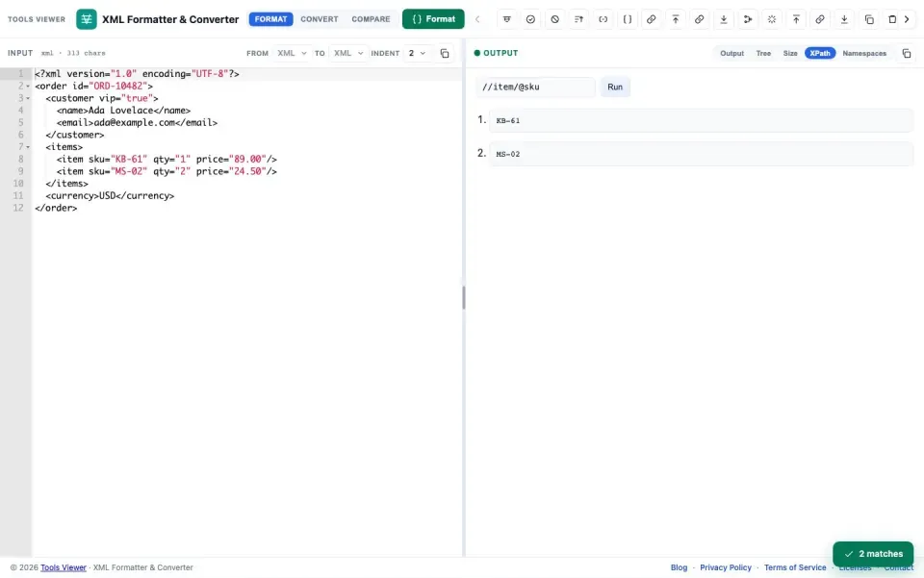This screenshot has height=578, width=924.
Task: Collapse the items element fold arrow on line 7
Action: 28,147
